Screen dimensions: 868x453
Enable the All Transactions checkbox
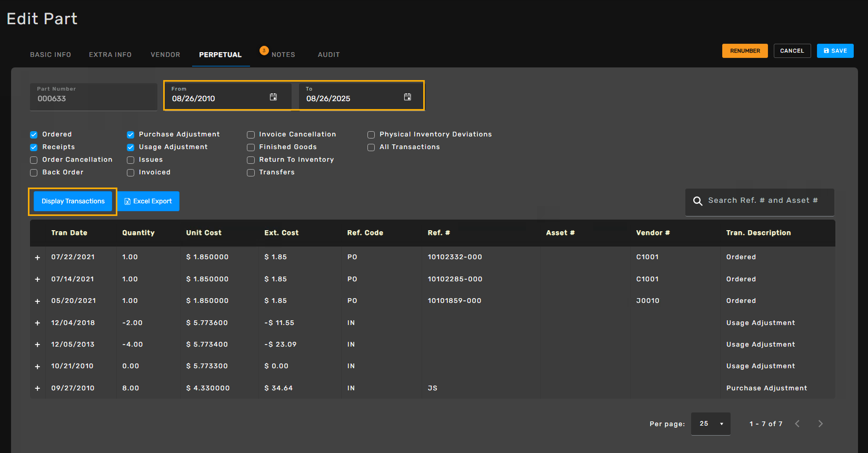coord(371,147)
